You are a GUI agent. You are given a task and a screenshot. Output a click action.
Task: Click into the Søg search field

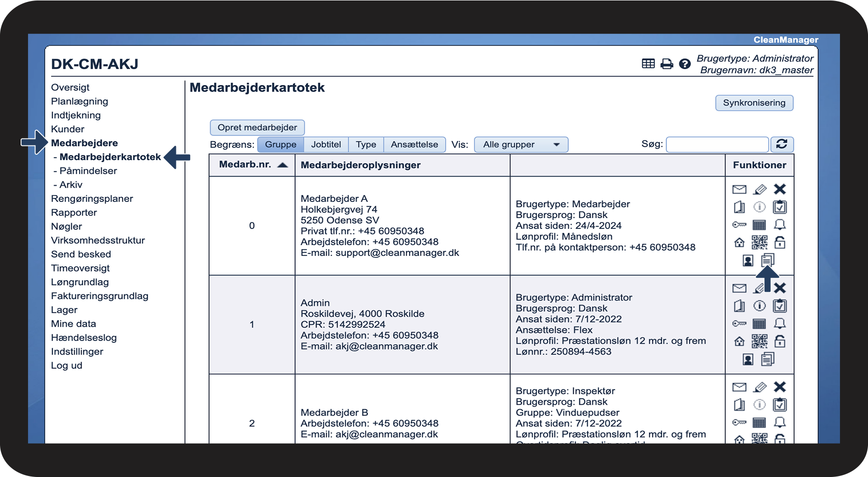[717, 145]
